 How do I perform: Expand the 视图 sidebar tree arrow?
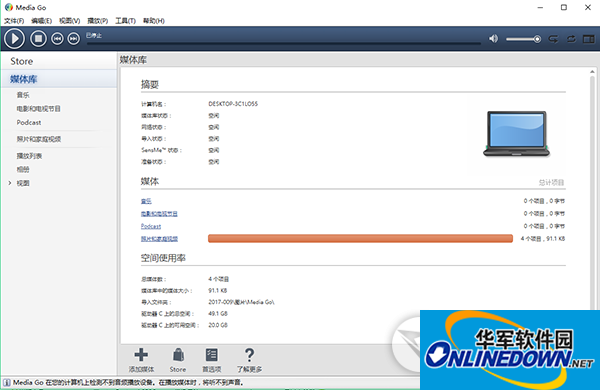10,183
